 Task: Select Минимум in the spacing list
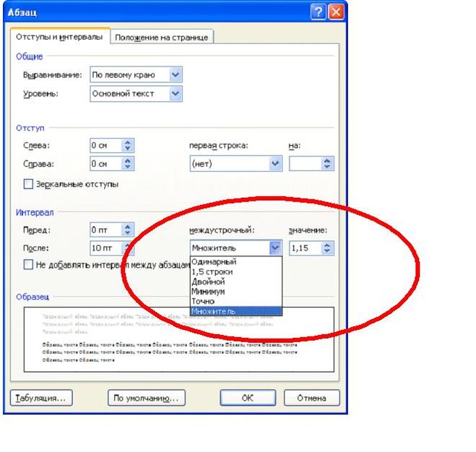tap(209, 292)
